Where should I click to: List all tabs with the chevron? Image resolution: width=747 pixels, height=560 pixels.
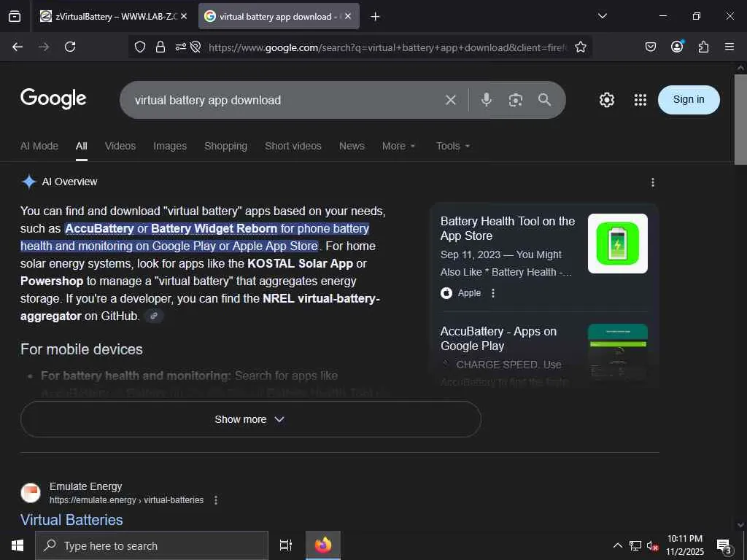[x=603, y=16]
